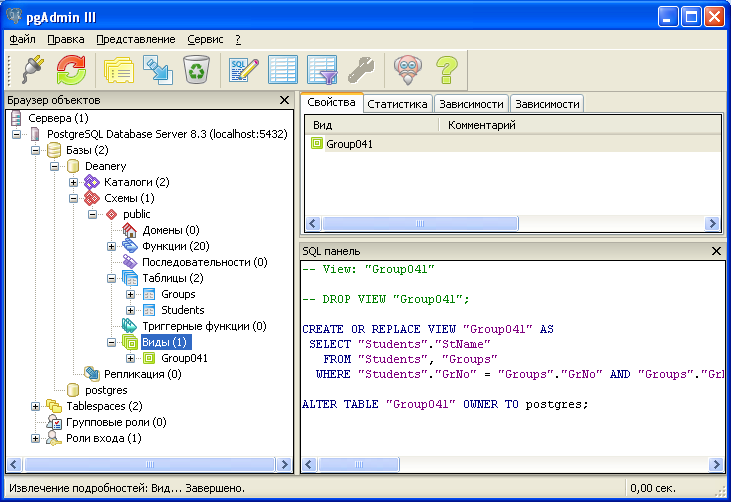
Task: Expand the Groups table node
Action: (131, 294)
